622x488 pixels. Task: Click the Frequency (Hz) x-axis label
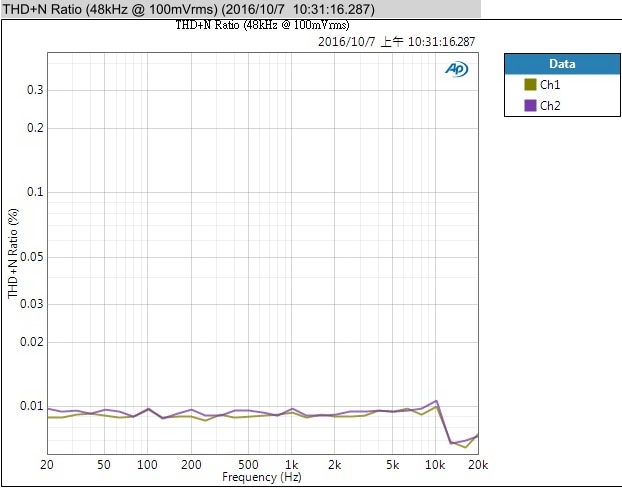click(261, 477)
